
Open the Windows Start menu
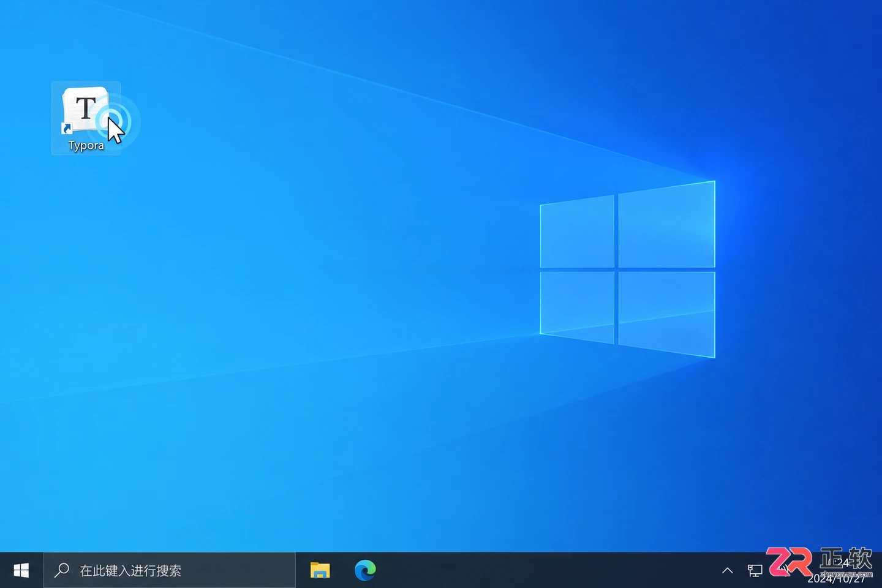click(21, 570)
